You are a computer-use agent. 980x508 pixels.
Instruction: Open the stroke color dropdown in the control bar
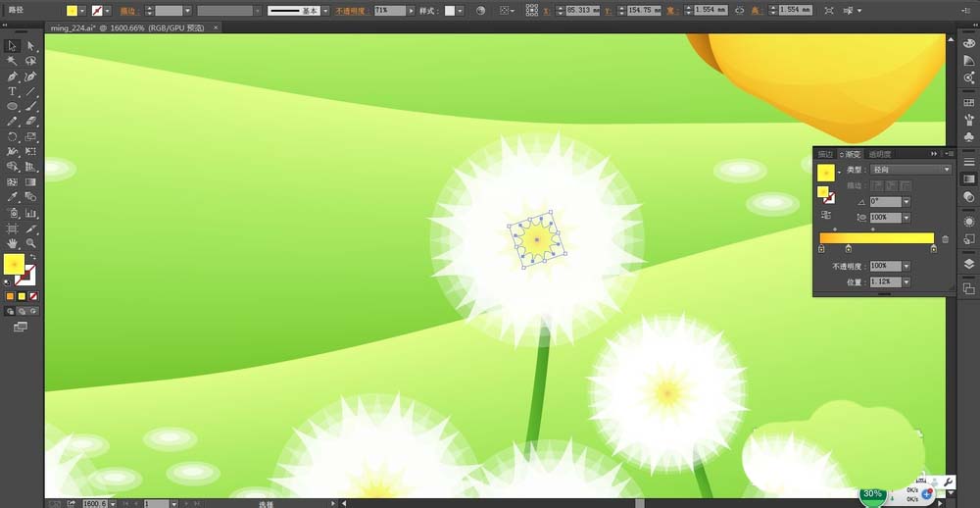(108, 11)
